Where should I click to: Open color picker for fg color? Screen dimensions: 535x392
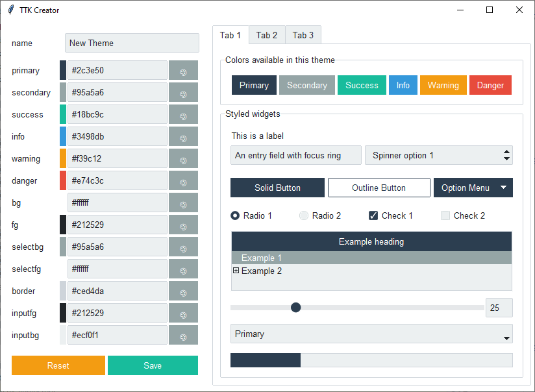pos(183,225)
